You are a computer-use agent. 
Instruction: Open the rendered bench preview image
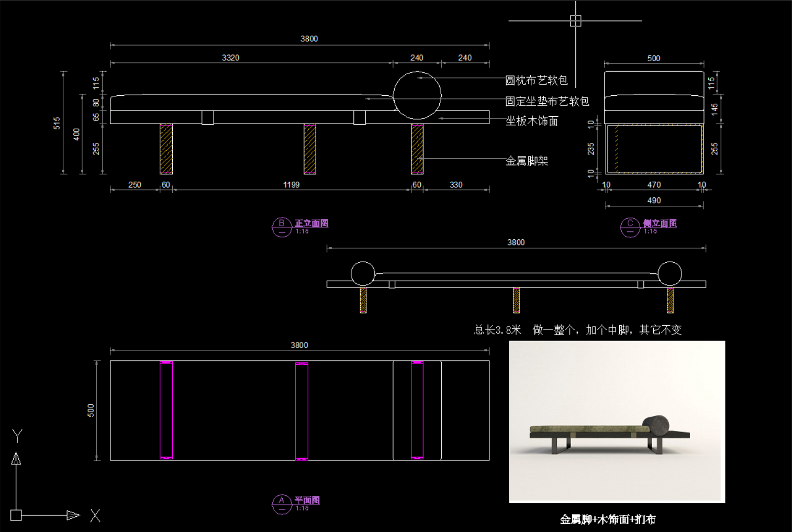[x=617, y=422]
